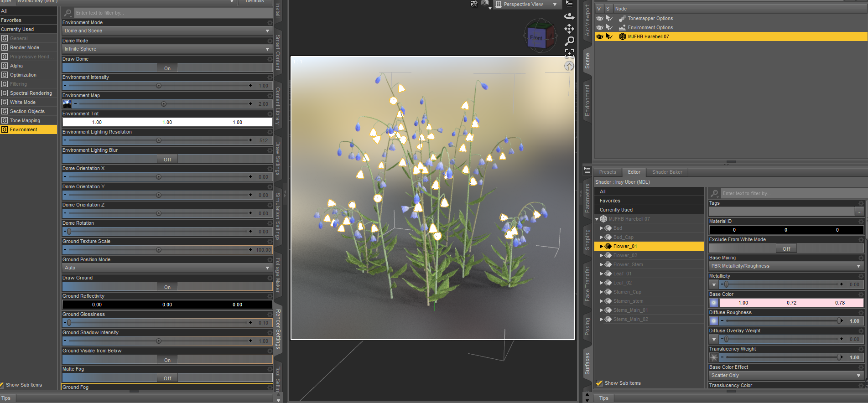This screenshot has width=868, height=403.
Task: Click the Diffuse Roughness map icon
Action: tap(714, 321)
